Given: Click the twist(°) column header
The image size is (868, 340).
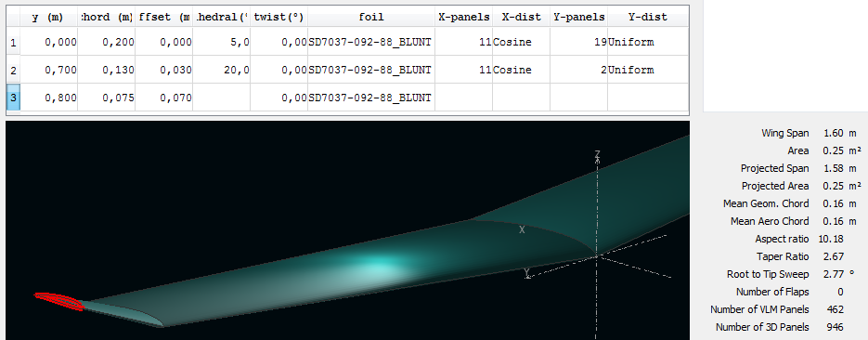Looking at the screenshot, I should (x=279, y=17).
